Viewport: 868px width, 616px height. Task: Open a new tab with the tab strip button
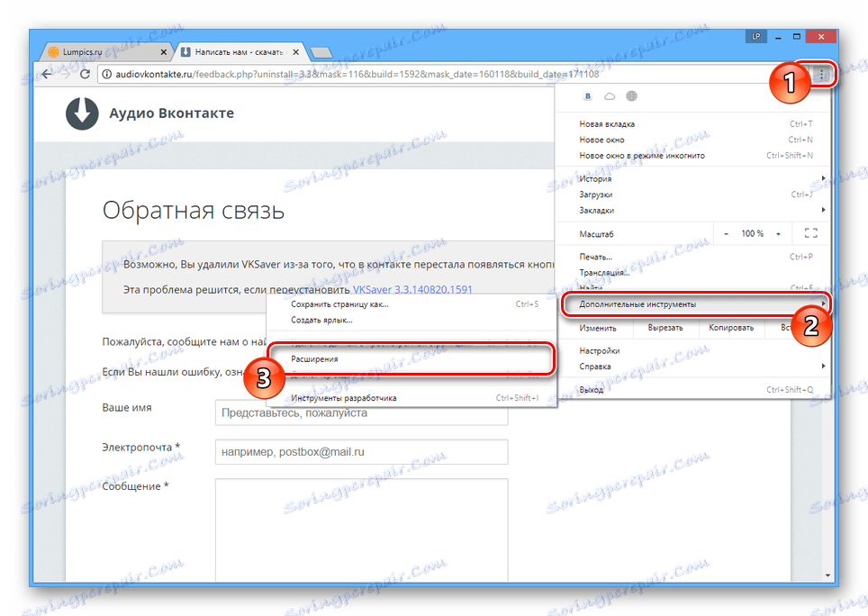[321, 52]
